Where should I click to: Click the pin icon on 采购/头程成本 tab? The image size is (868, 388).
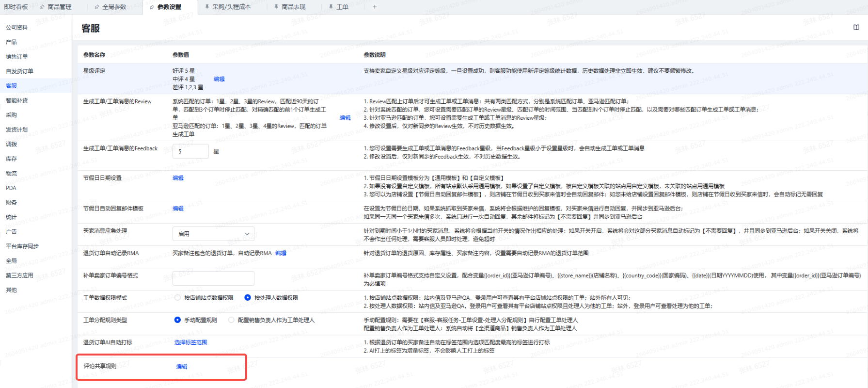click(207, 7)
